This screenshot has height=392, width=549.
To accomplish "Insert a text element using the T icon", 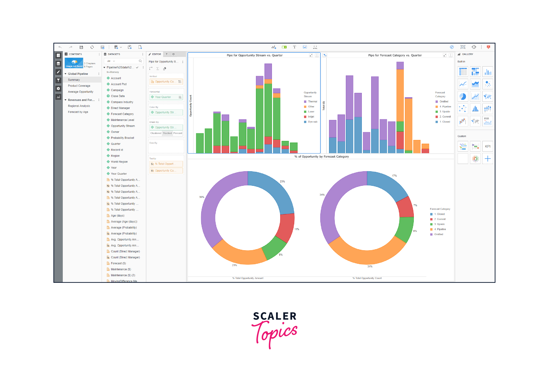I will [x=295, y=47].
